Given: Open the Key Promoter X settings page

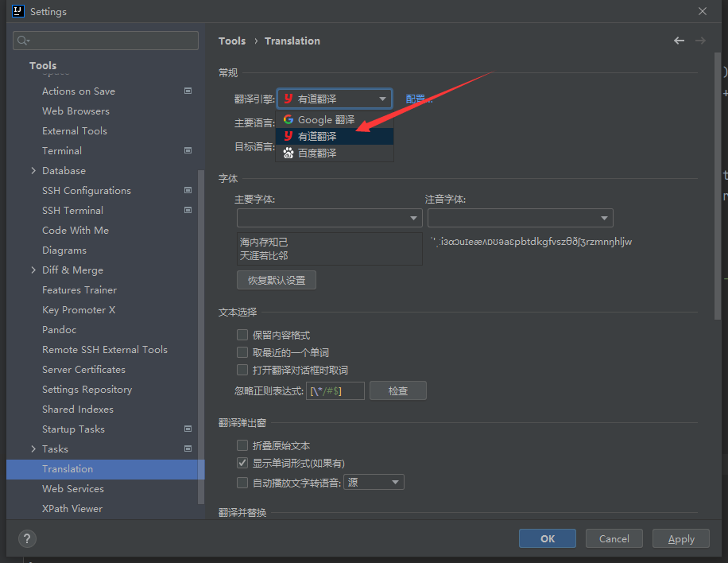Looking at the screenshot, I should click(x=79, y=310).
